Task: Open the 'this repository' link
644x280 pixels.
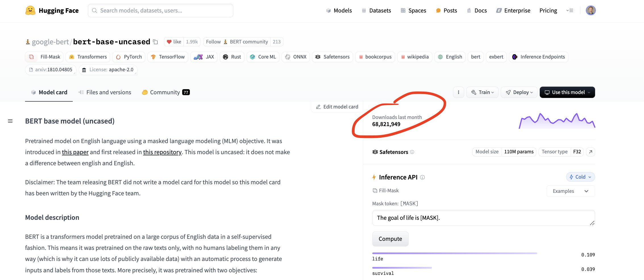Action: pos(162,152)
